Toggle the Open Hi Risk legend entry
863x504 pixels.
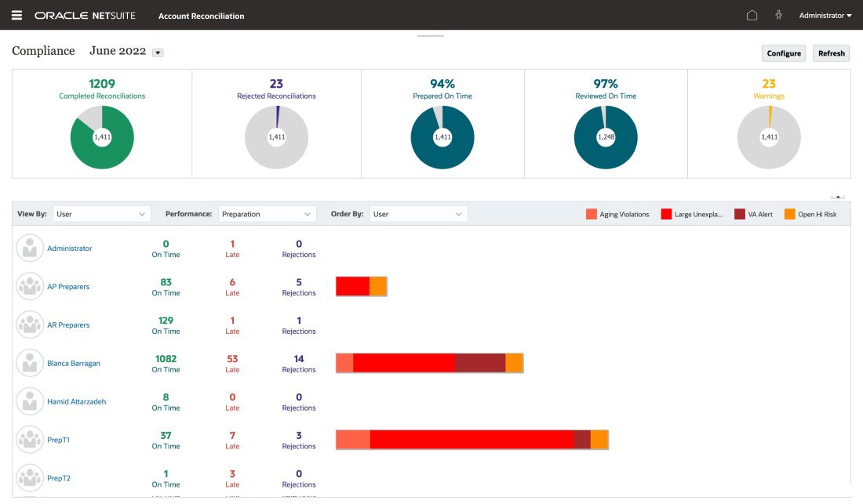pyautogui.click(x=790, y=212)
